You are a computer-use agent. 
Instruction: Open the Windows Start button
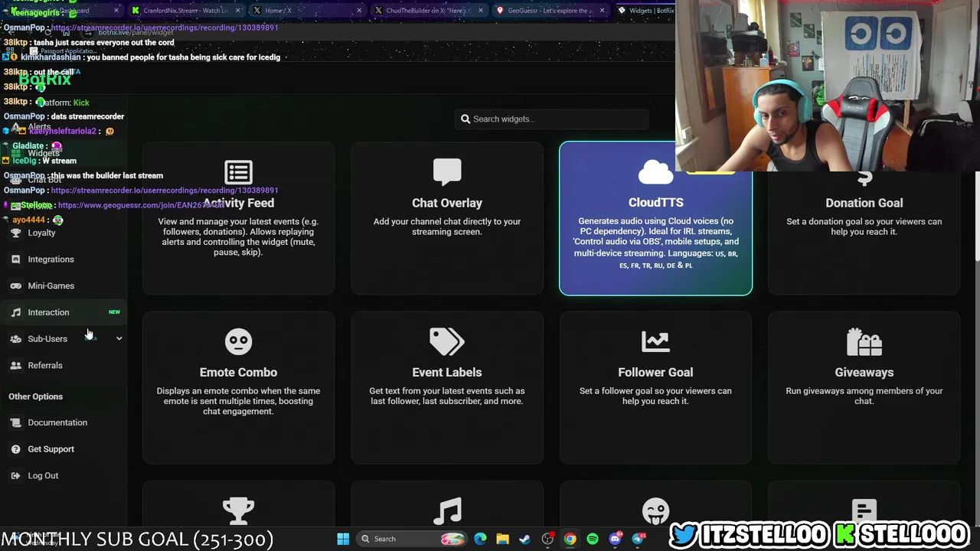[343, 539]
